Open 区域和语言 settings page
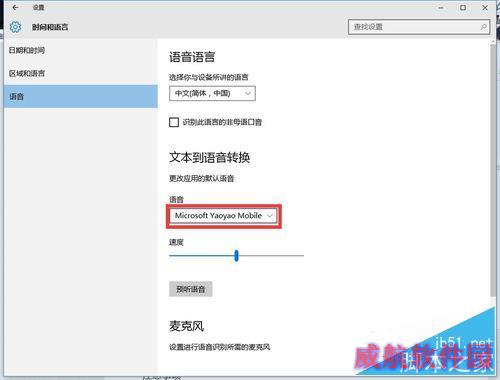The width and height of the screenshot is (500, 380). coord(81,73)
